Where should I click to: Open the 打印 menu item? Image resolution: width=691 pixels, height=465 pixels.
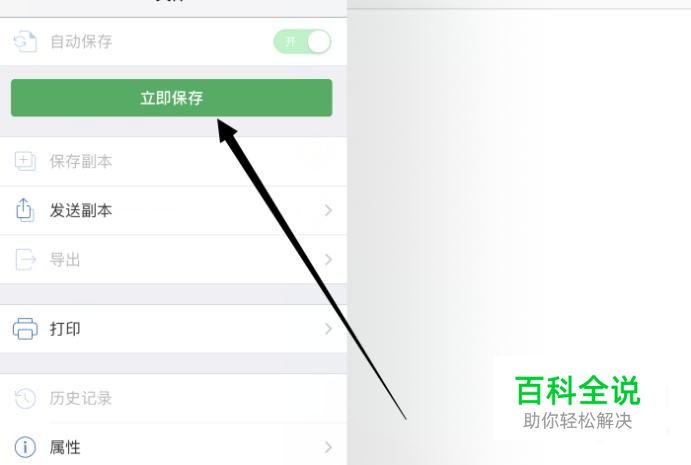(173, 329)
